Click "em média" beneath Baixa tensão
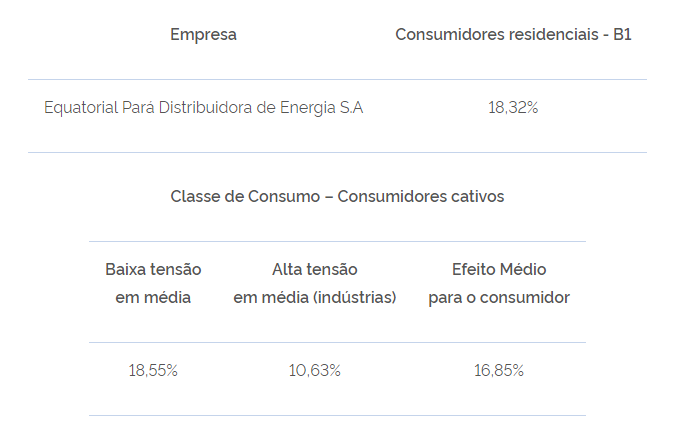The height and width of the screenshot is (429, 681). click(153, 298)
